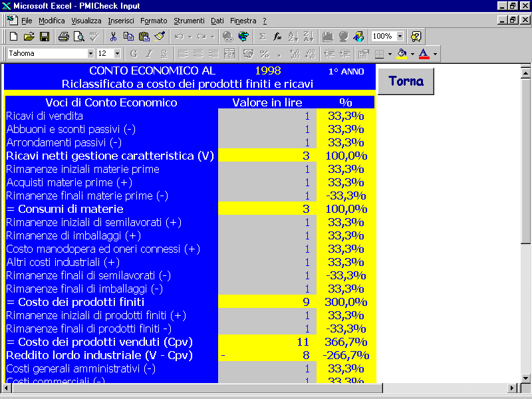Toggle bold with the G button
The width and height of the screenshot is (532, 399).
[x=134, y=54]
